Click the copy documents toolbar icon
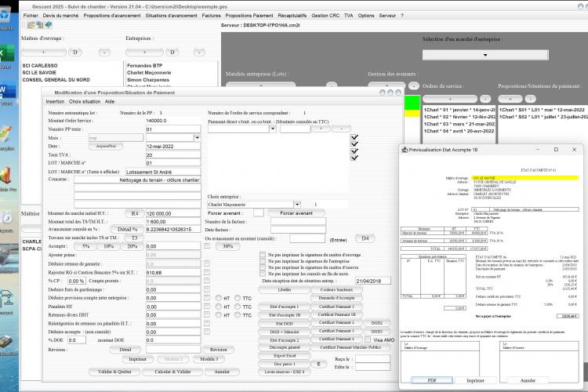Screen dimensions: 588x392 point(39,25)
